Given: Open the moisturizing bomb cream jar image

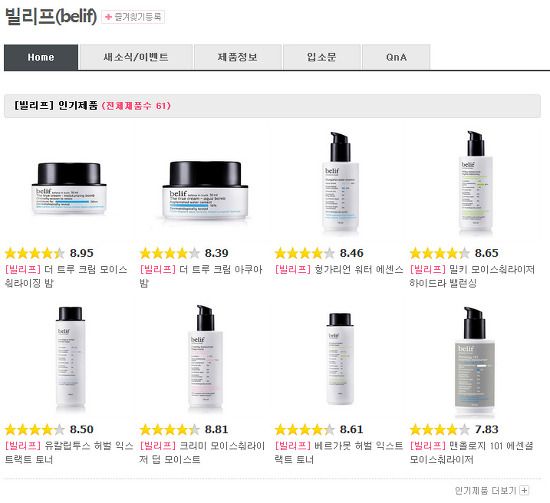Looking at the screenshot, I should point(69,189).
